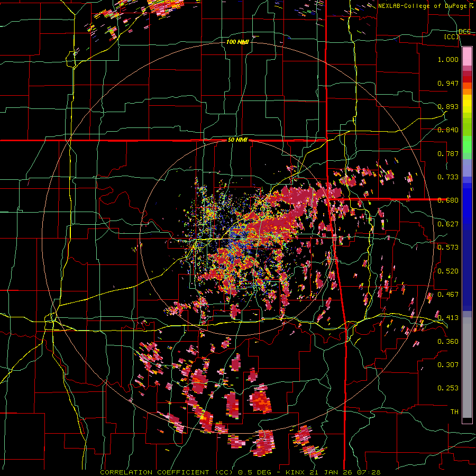The image size is (476, 476).
Task: Click the 0.520 scale label
Action: (x=448, y=271)
